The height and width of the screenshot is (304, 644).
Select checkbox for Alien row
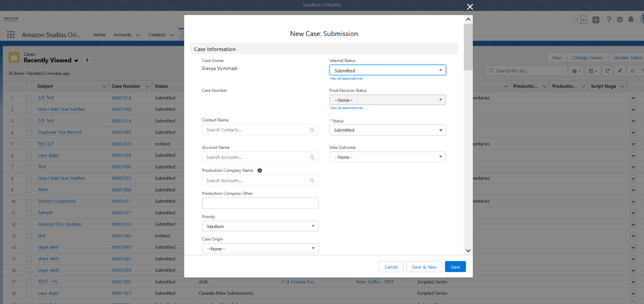coord(29,190)
